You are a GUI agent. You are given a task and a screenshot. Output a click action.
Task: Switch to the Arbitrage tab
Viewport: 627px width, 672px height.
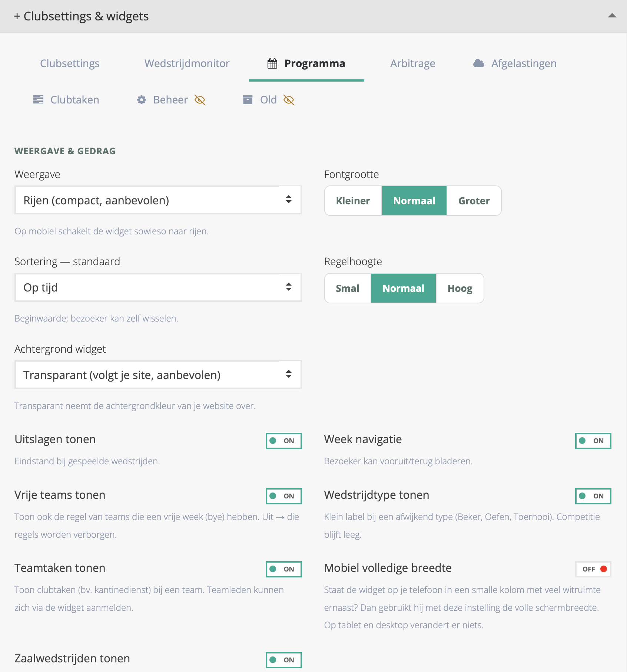coord(413,63)
